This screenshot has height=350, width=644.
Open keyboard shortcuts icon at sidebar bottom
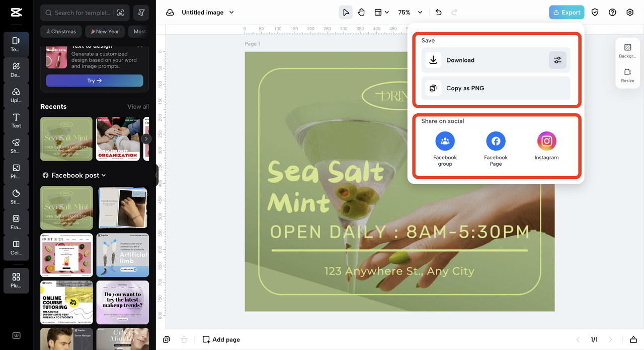tap(16, 336)
